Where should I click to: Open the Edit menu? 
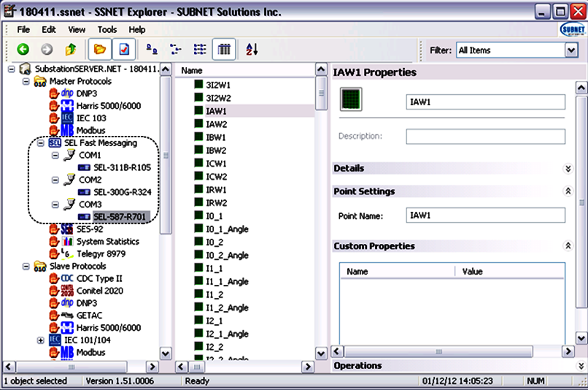(x=49, y=30)
